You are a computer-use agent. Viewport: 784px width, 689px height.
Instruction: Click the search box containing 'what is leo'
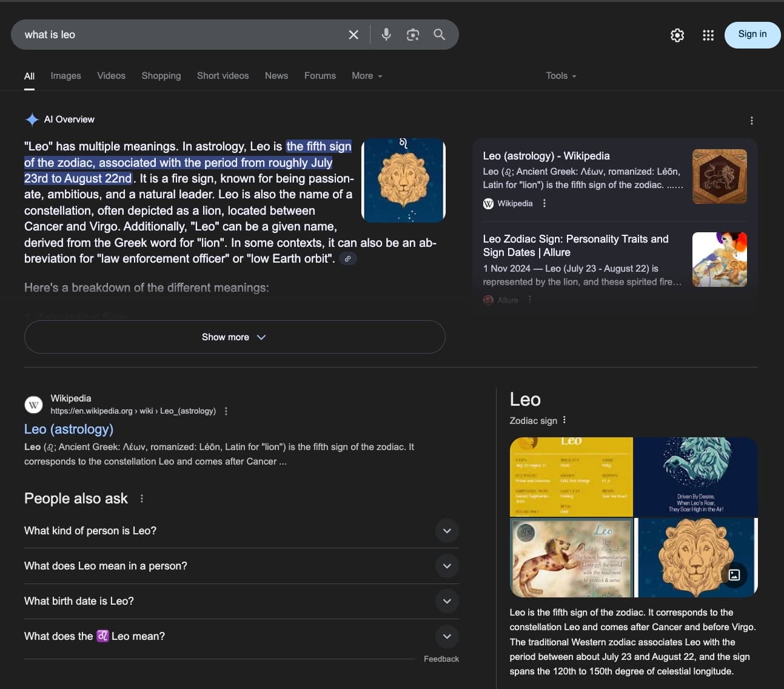182,35
